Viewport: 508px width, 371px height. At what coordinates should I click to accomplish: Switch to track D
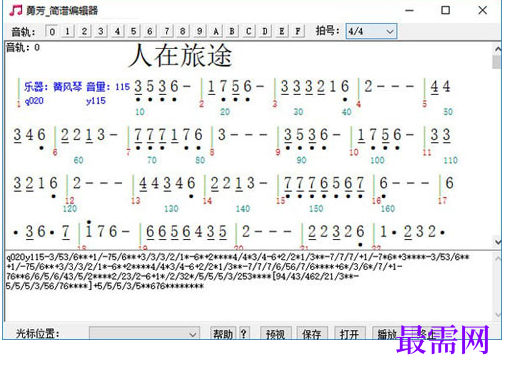[x=265, y=32]
